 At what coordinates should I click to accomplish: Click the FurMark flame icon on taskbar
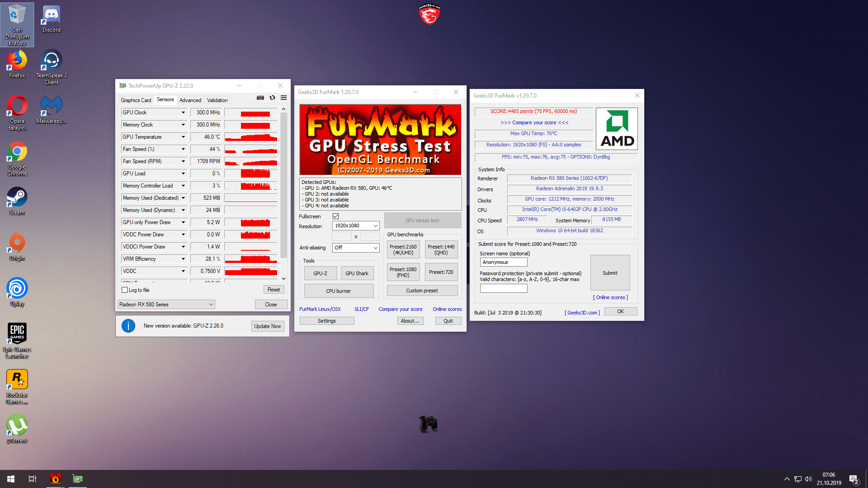[x=55, y=479]
